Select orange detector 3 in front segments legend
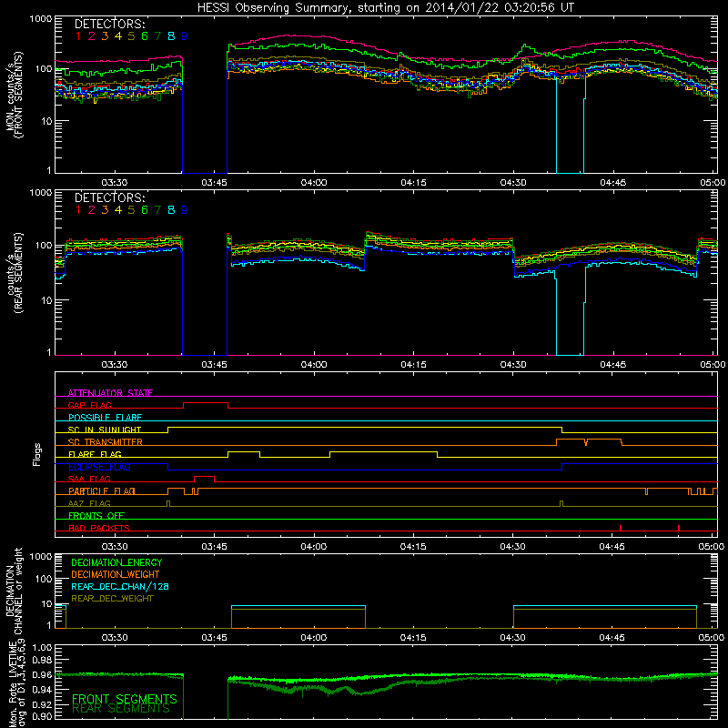This screenshot has width=728, height=728. click(105, 36)
